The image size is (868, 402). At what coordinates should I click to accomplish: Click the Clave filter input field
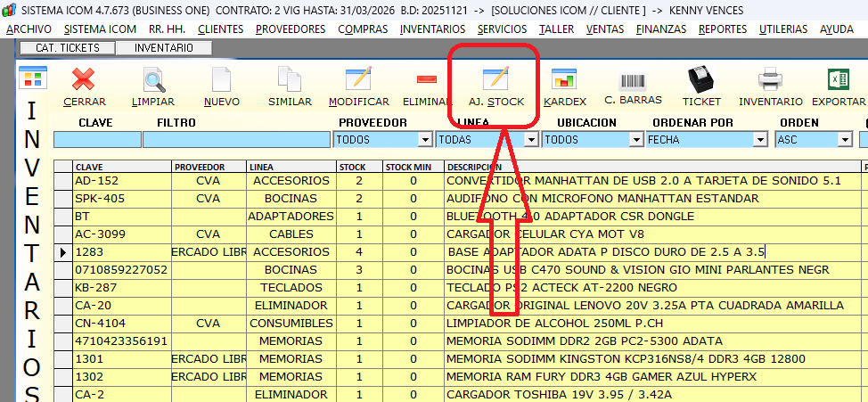pyautogui.click(x=97, y=140)
